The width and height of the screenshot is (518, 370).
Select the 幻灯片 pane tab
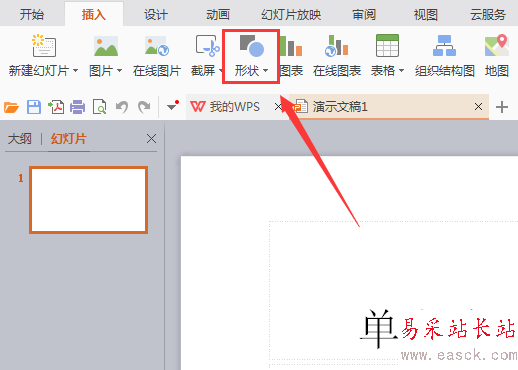pos(69,139)
